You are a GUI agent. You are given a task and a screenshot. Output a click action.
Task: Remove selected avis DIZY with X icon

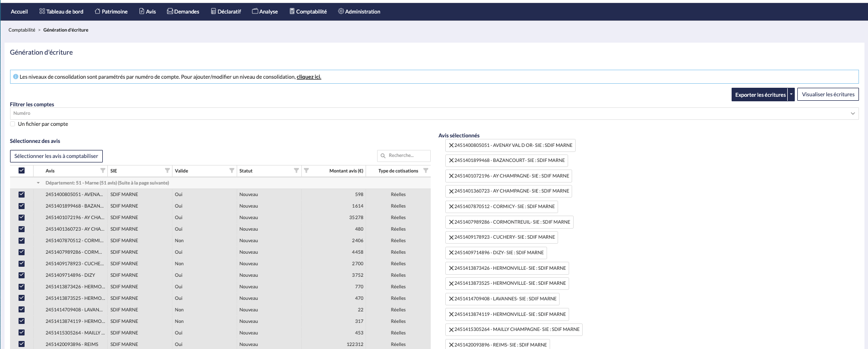tap(451, 253)
